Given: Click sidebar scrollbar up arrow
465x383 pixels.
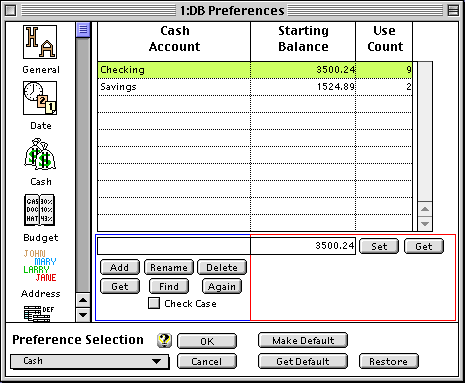Looking at the screenshot, I should pos(83,301).
